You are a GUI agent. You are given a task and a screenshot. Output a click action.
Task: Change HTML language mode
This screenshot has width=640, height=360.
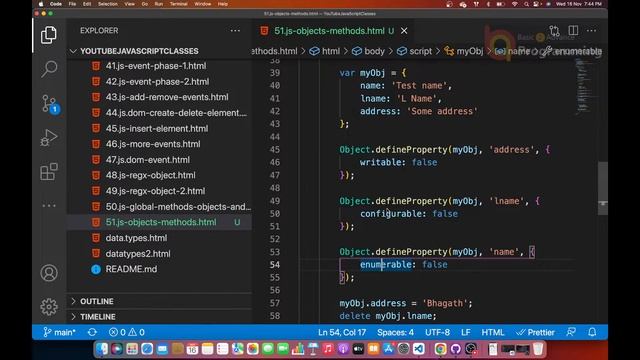(x=493, y=332)
